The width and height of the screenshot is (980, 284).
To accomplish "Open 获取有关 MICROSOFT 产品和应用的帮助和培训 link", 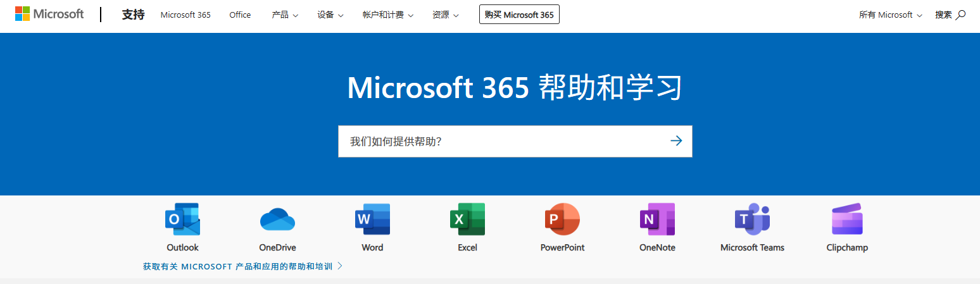I will click(242, 266).
